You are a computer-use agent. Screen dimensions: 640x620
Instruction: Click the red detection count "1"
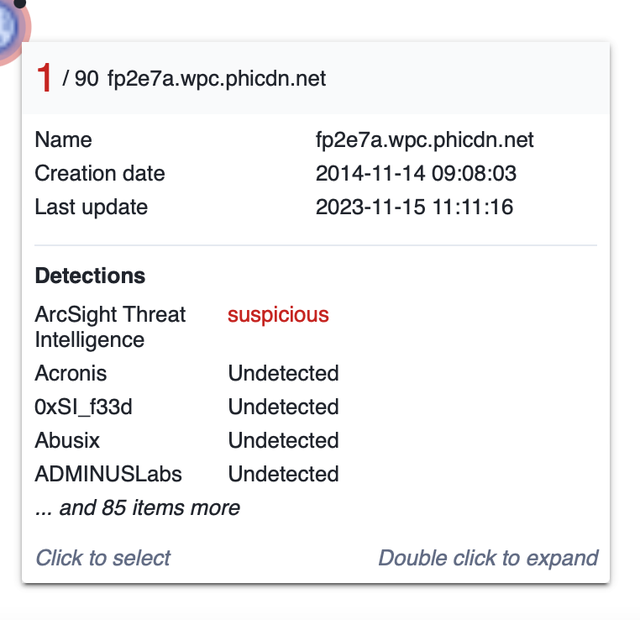point(43,78)
